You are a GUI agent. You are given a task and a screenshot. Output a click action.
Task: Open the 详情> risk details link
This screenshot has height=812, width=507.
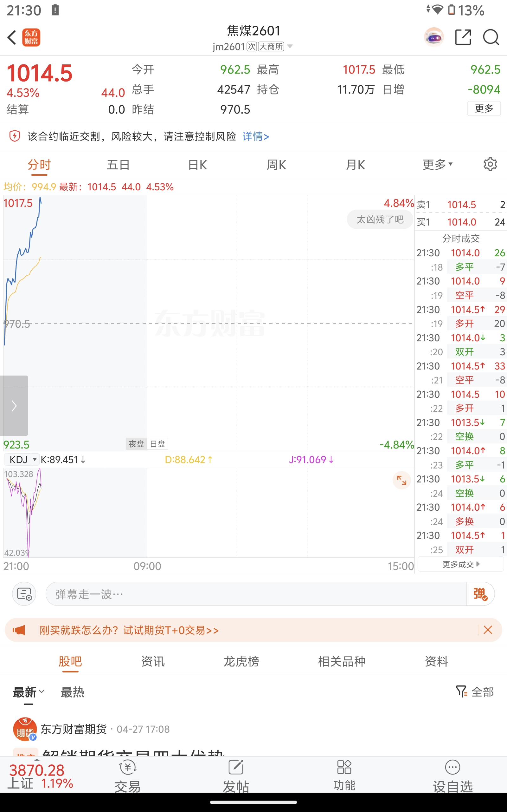pos(255,137)
